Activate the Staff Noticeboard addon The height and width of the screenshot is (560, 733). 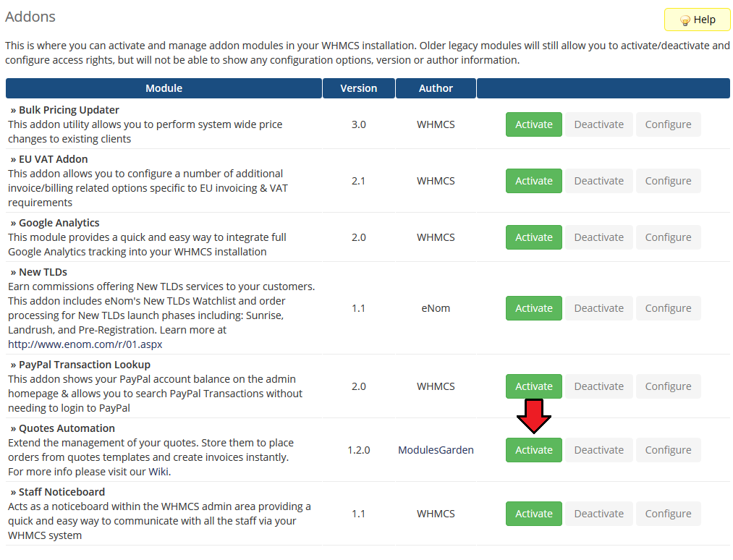(534, 514)
